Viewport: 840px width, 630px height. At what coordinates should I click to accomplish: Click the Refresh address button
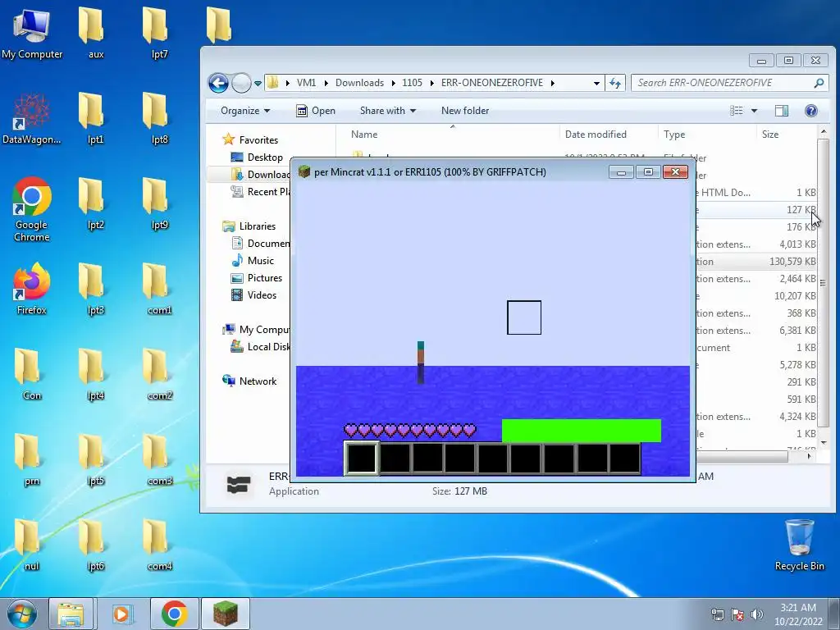615,83
